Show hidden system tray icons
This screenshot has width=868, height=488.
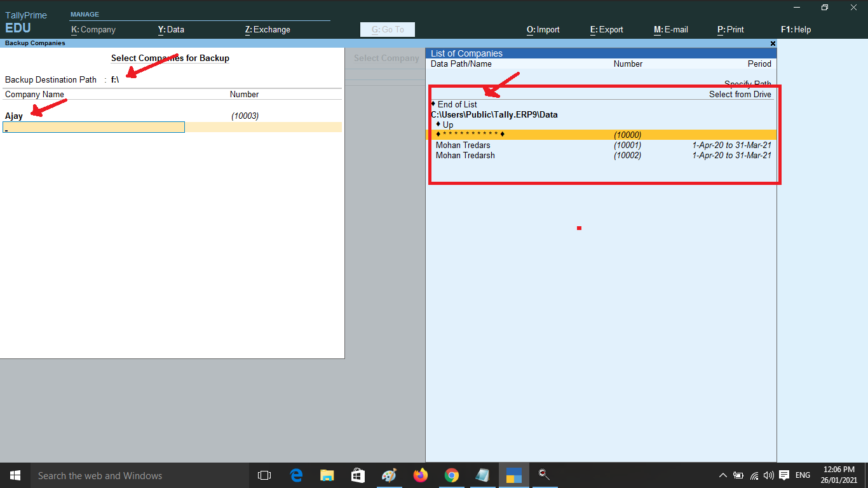[722, 475]
